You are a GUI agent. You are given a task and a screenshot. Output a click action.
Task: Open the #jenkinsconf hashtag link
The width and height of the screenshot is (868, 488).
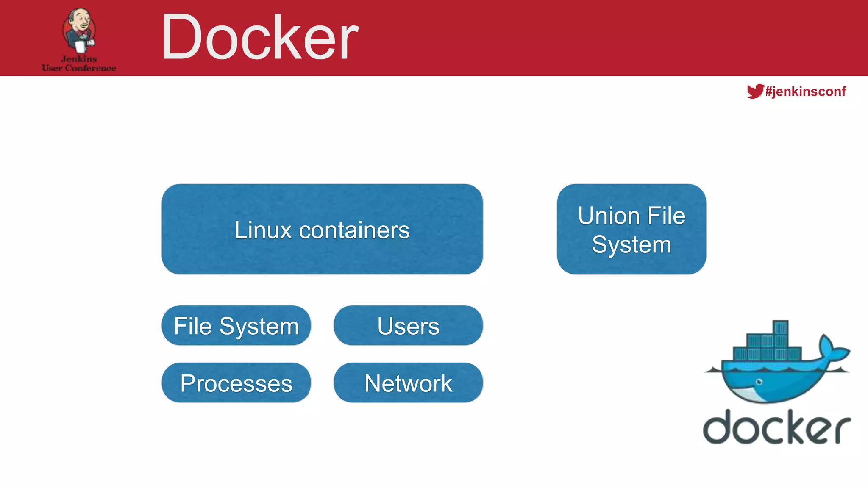[805, 91]
